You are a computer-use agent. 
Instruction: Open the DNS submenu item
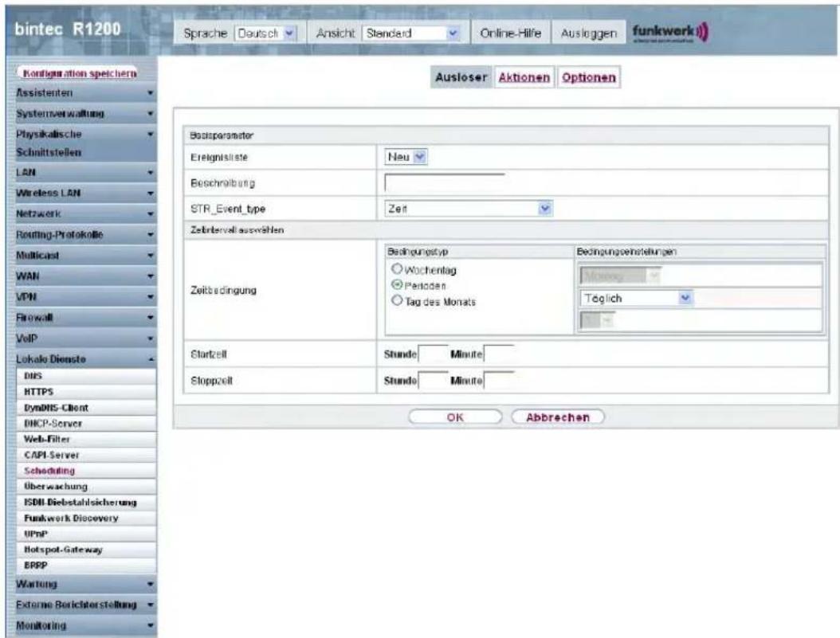click(x=87, y=376)
